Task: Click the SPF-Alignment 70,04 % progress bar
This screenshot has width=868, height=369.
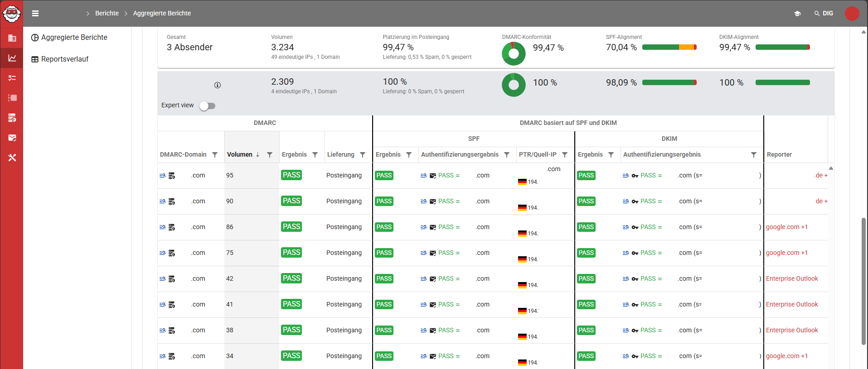Action: tap(669, 47)
